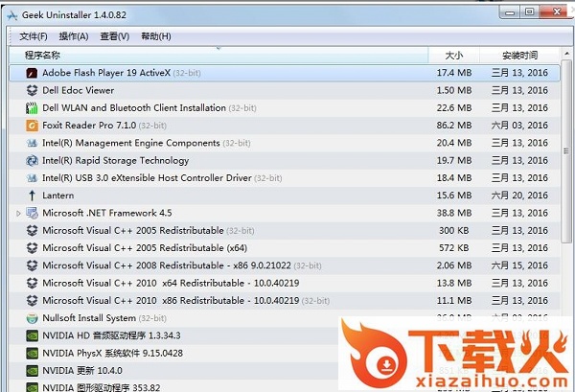Click the vertical scrollbar thumb
Image resolution: width=575 pixels, height=392 pixels.
[x=566, y=151]
